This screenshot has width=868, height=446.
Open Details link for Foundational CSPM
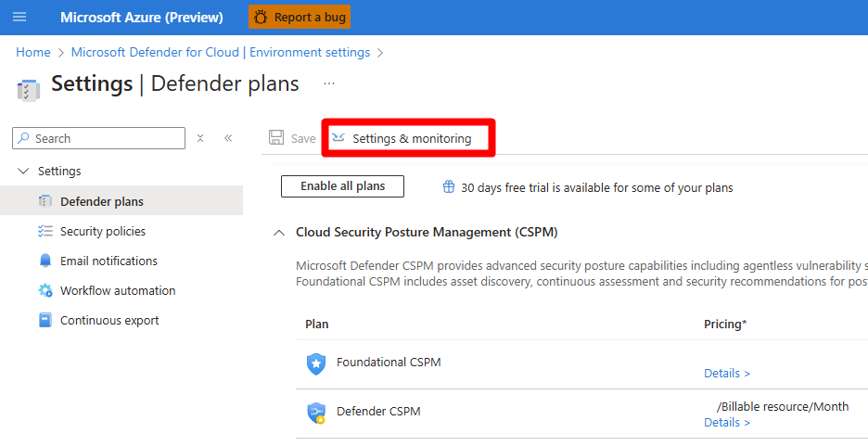pos(726,373)
